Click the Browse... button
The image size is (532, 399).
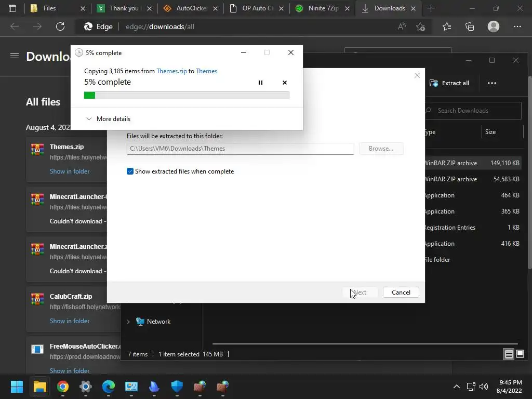click(381, 149)
